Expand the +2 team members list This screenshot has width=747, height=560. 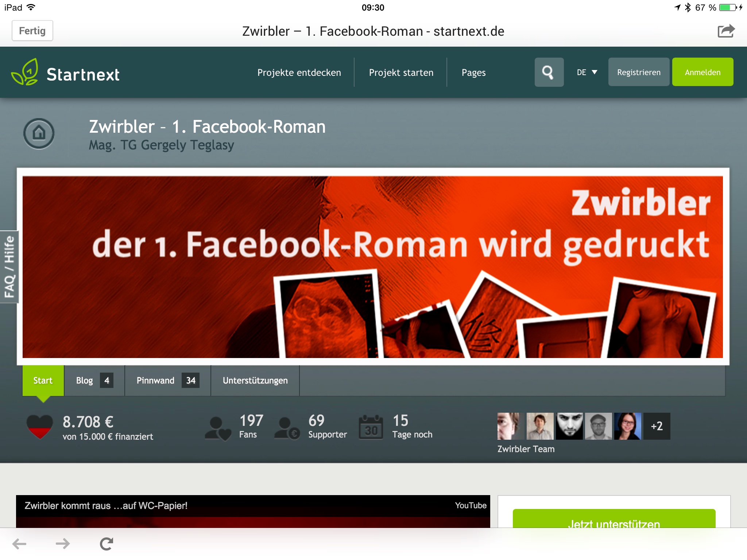click(657, 426)
